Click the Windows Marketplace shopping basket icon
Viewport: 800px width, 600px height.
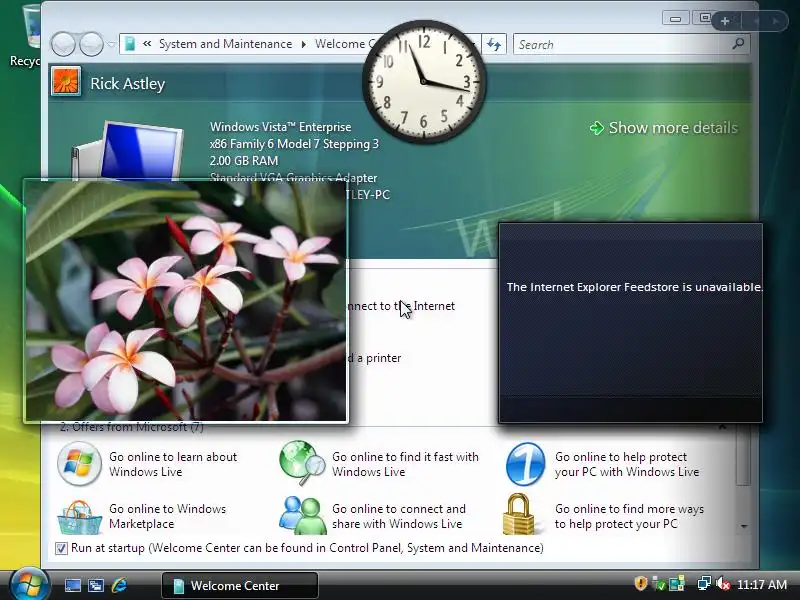tap(79, 517)
